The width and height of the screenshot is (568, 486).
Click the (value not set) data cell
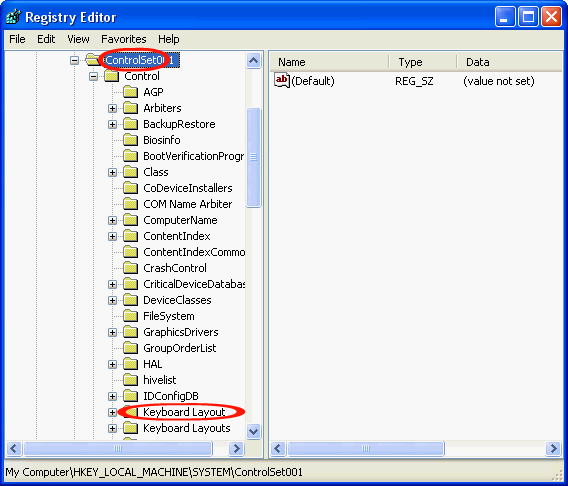click(x=499, y=81)
